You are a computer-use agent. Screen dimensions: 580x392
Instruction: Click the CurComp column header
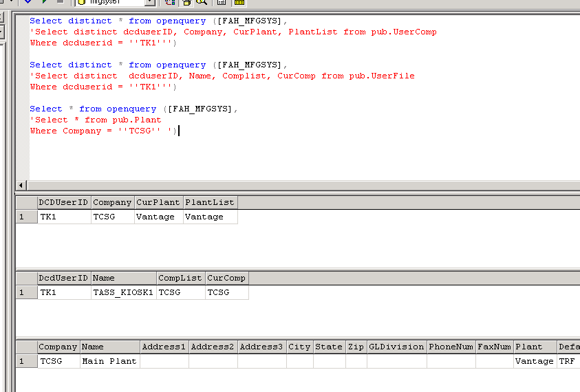tap(227, 278)
